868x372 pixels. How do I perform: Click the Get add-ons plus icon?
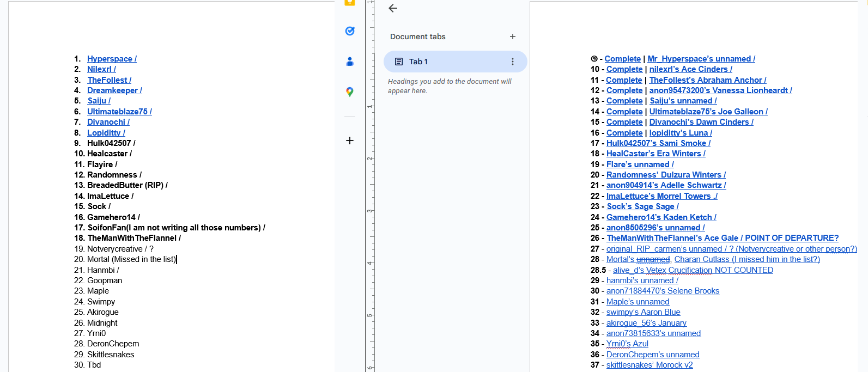pyautogui.click(x=350, y=141)
